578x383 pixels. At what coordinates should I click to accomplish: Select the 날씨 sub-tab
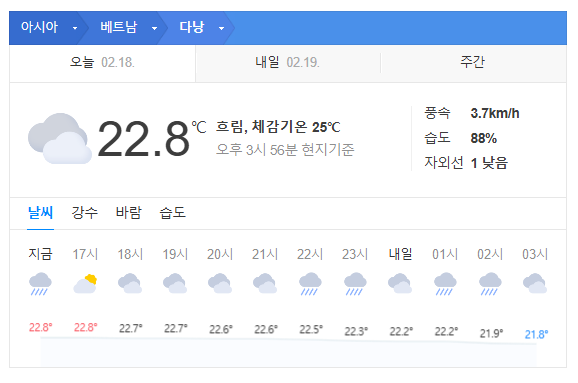coord(41,213)
